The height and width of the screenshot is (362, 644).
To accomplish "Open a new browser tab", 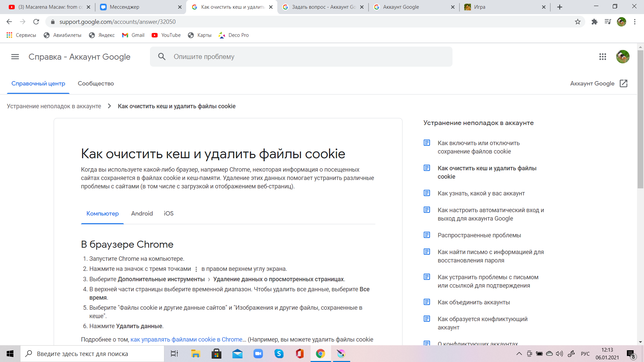I will click(x=559, y=7).
